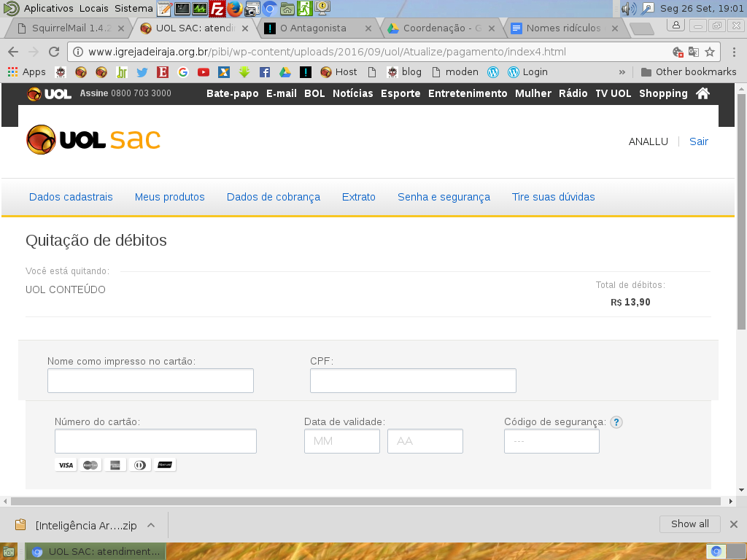Open the YouTube bookmark icon
Image resolution: width=747 pixels, height=560 pixels.
[x=204, y=72]
